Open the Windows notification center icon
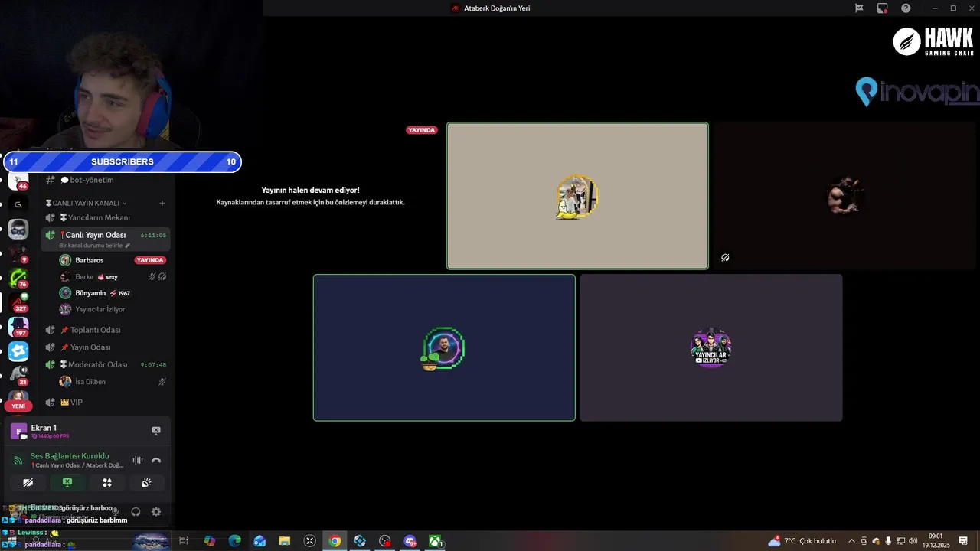 [x=963, y=541]
